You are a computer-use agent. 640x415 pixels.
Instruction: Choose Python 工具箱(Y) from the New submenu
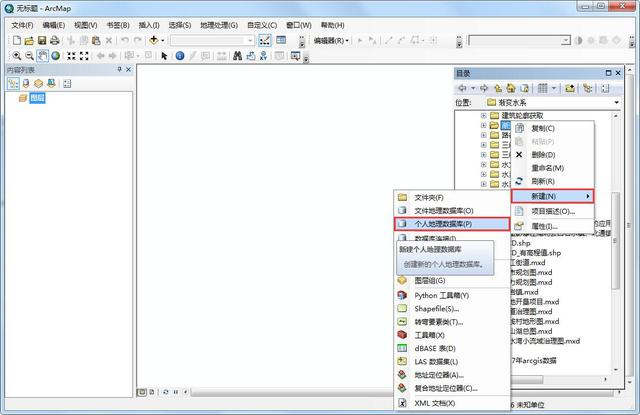click(452, 295)
